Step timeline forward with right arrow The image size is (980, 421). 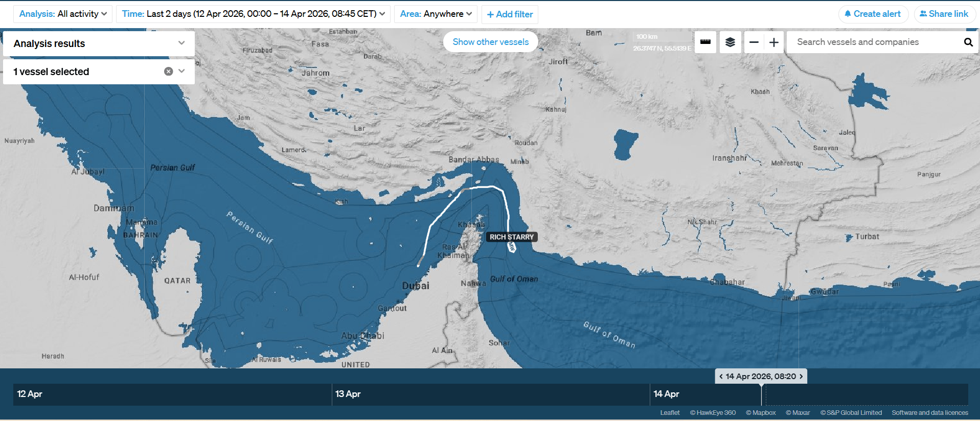tap(801, 377)
